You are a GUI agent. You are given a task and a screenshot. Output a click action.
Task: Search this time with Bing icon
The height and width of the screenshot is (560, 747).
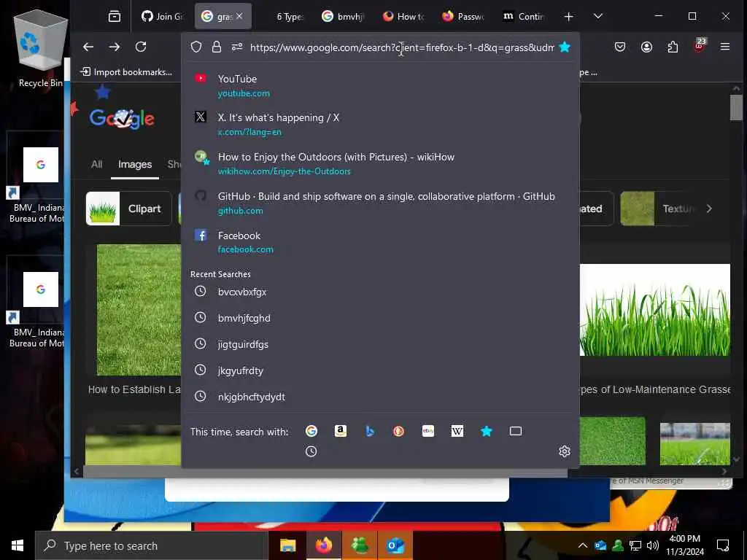point(370,431)
